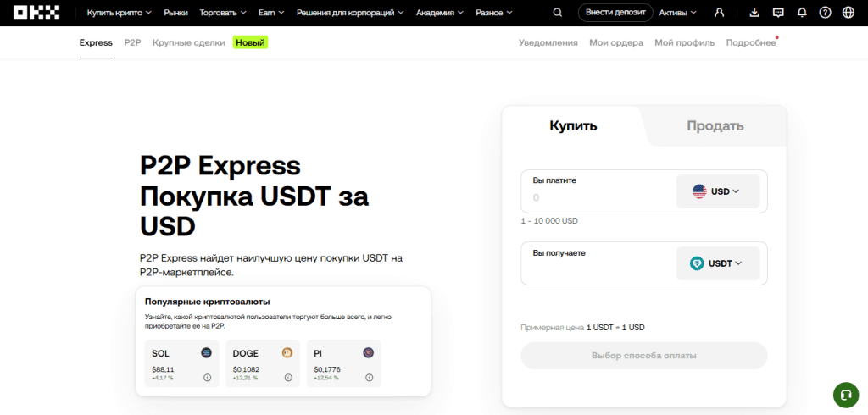Open info icon on PI card

pyautogui.click(x=370, y=378)
